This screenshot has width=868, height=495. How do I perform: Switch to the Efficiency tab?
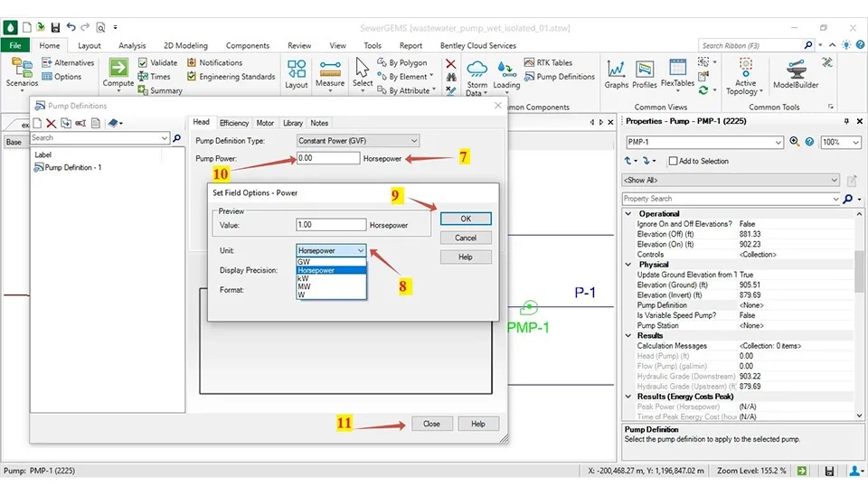point(233,123)
